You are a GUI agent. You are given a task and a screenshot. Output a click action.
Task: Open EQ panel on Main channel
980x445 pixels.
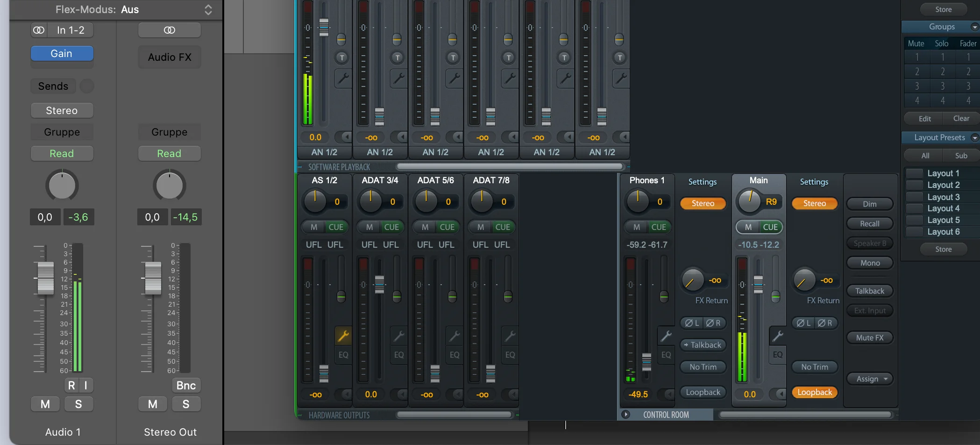[x=778, y=355]
